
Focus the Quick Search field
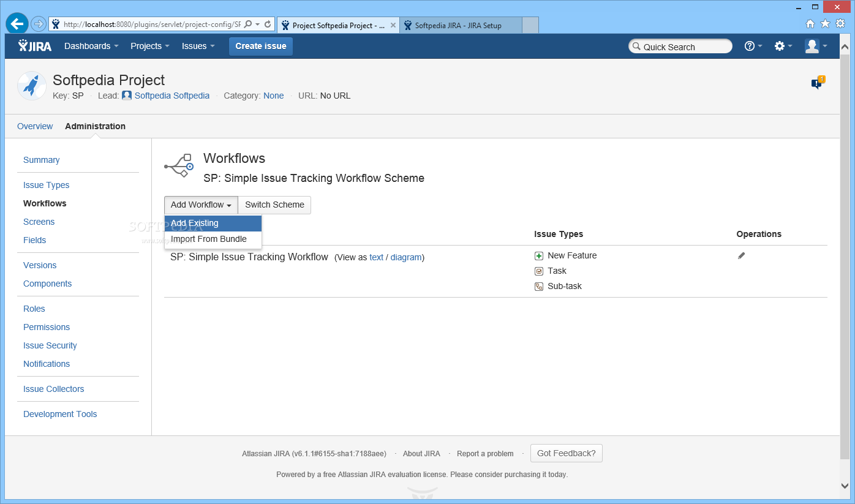680,47
